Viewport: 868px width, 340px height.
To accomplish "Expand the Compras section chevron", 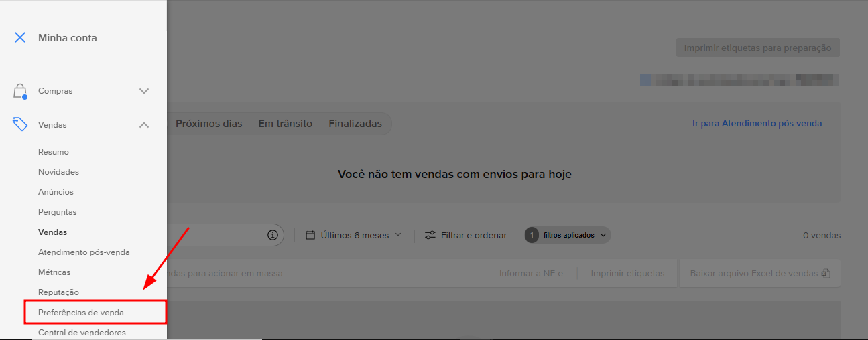I will pyautogui.click(x=144, y=91).
